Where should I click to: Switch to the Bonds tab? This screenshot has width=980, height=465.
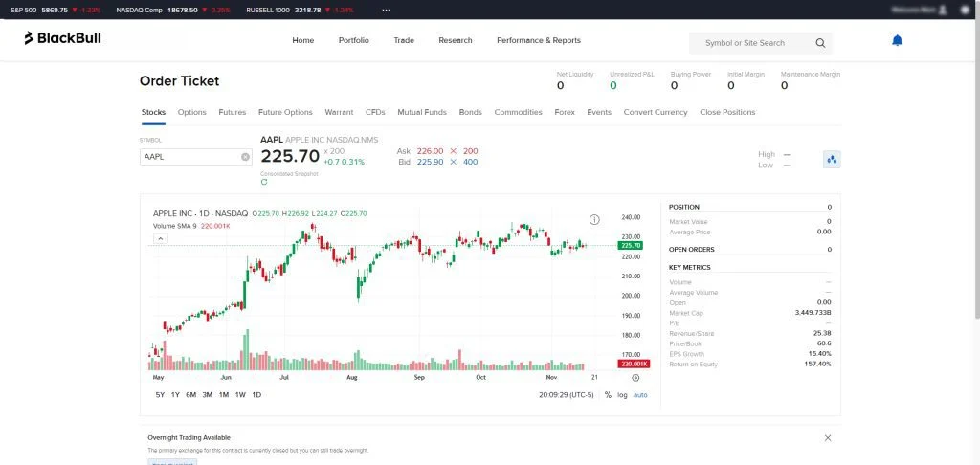[x=471, y=113]
